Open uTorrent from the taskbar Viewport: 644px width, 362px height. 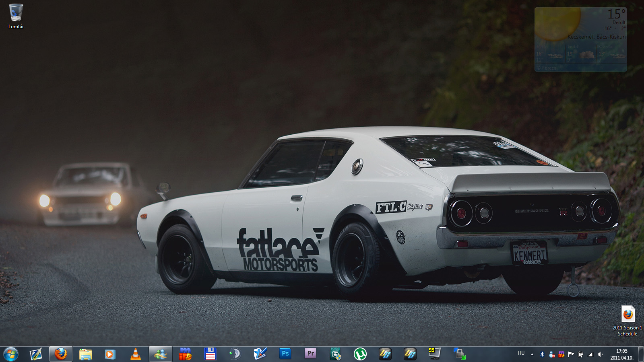(x=360, y=354)
